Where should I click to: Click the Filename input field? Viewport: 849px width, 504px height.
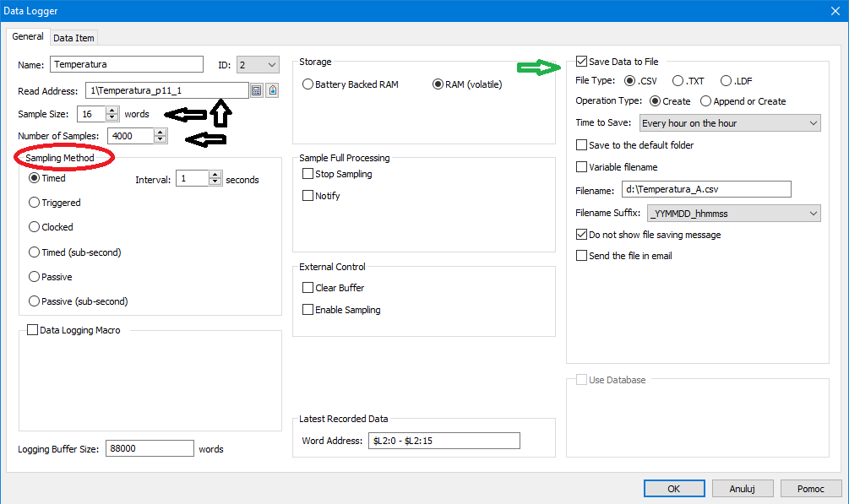click(x=705, y=190)
